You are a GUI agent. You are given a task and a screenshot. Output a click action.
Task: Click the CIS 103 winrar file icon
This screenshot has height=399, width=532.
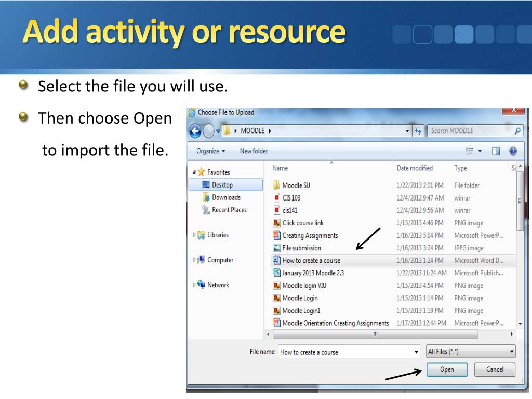(x=276, y=198)
